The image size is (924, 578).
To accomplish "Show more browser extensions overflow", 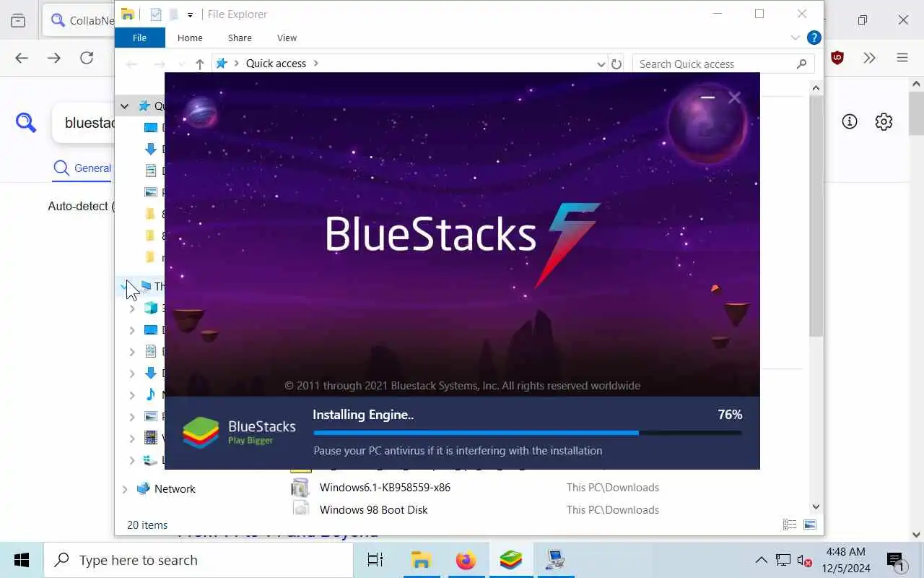I will [x=869, y=58].
